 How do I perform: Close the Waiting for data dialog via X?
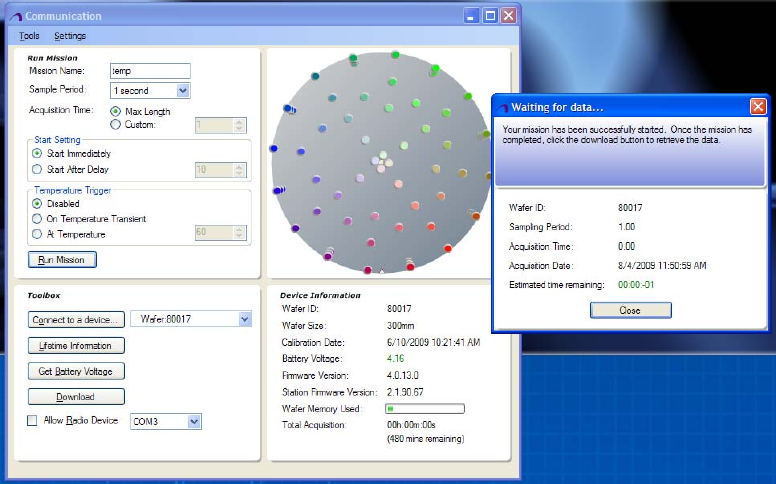point(758,106)
